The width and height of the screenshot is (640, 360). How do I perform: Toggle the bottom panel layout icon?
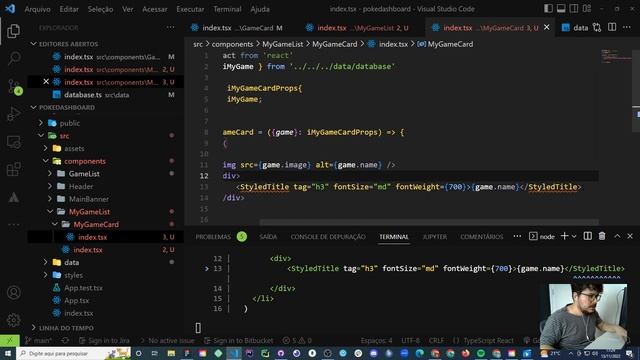point(561,9)
